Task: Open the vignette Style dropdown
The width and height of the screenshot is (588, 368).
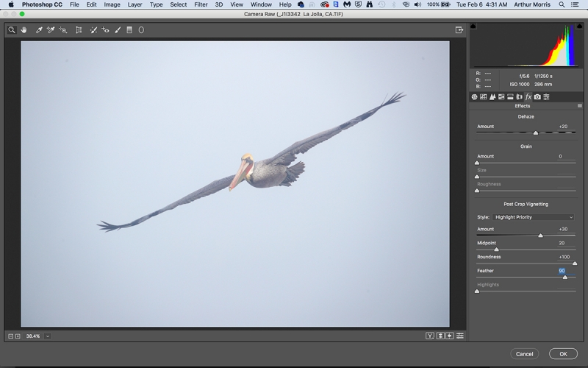Action: [x=534, y=217]
